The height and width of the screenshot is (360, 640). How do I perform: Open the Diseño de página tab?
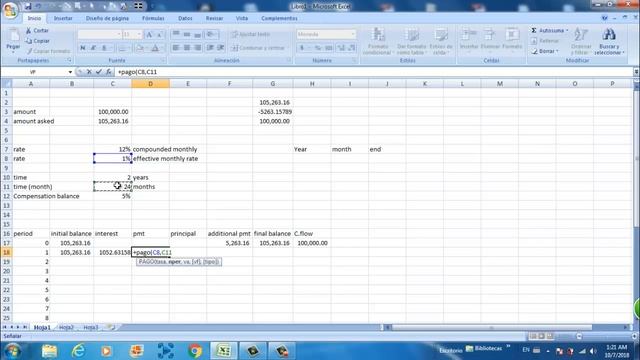[x=107, y=18]
